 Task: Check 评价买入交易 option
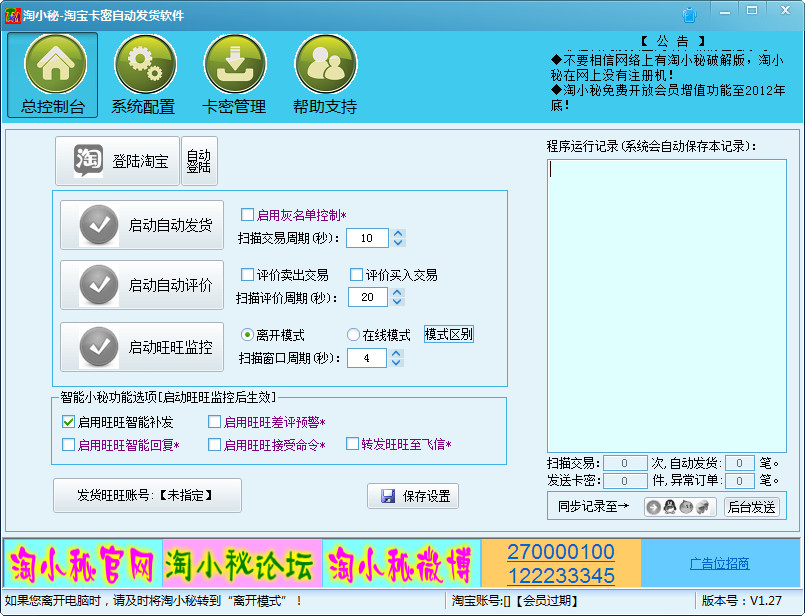tap(356, 275)
